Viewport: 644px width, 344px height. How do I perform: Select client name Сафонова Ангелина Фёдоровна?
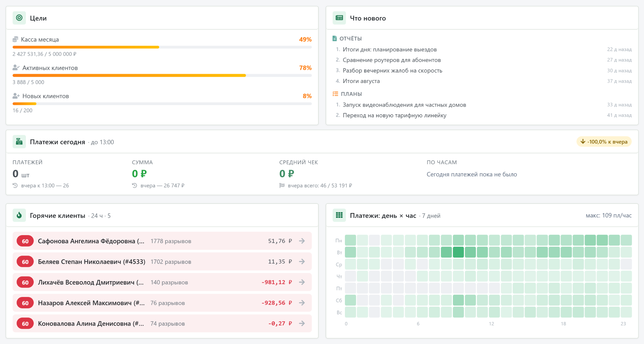point(91,241)
